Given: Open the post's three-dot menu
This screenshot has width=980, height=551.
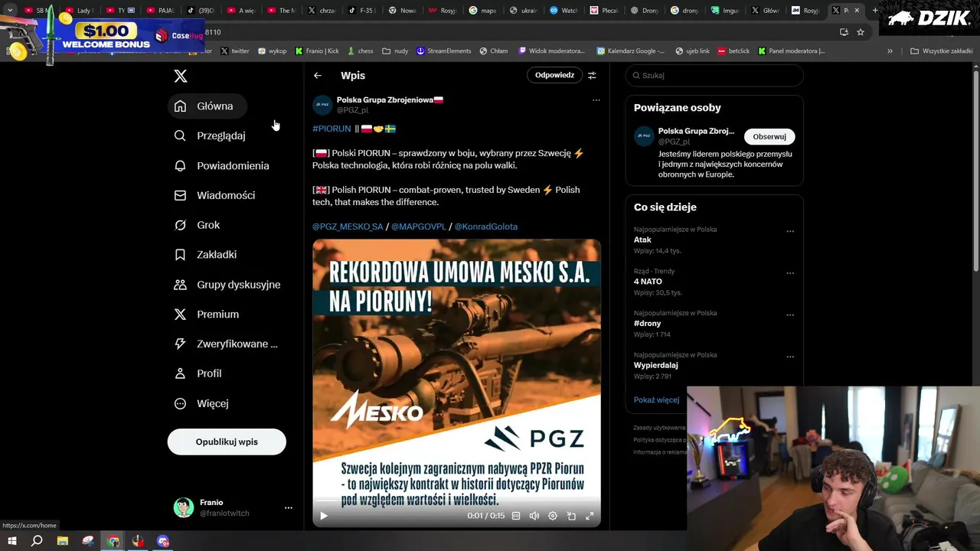Looking at the screenshot, I should [x=596, y=100].
